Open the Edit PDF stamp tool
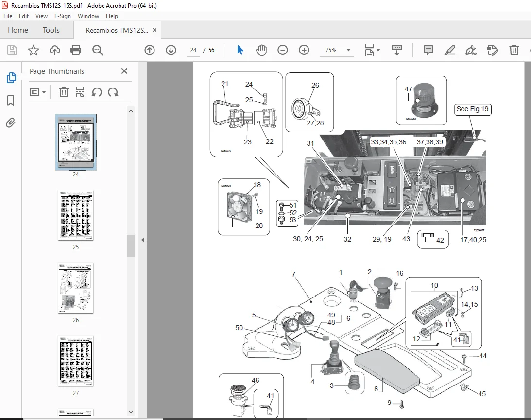 click(493, 50)
